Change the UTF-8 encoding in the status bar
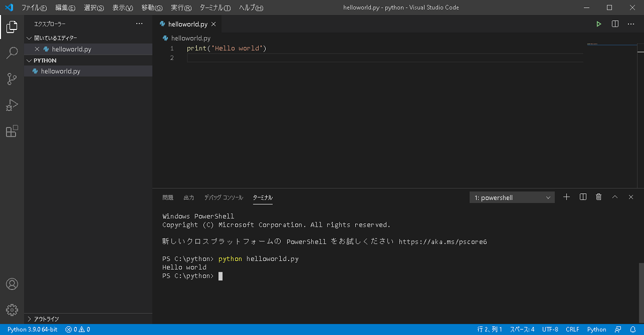Viewport: 644px width, 335px height. tap(550, 329)
